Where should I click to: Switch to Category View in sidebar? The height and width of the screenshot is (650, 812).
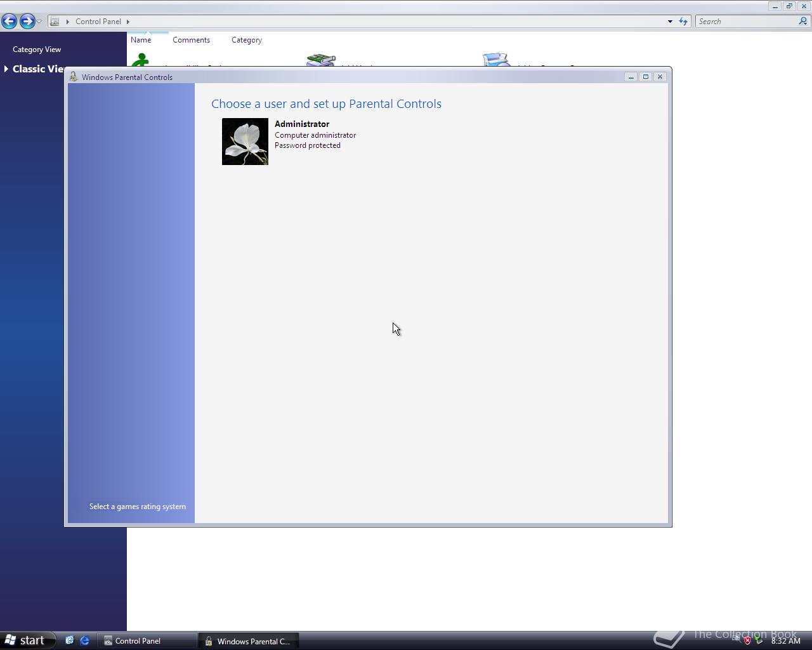tap(37, 50)
